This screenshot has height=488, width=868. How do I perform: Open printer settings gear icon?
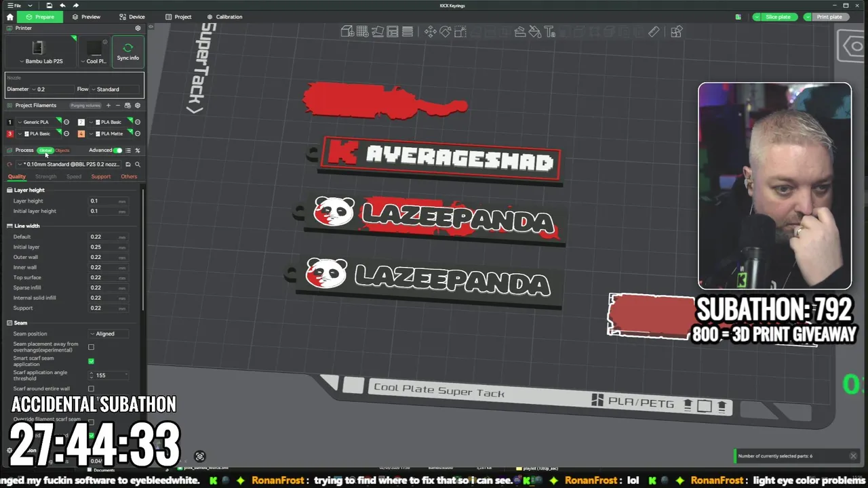point(138,28)
